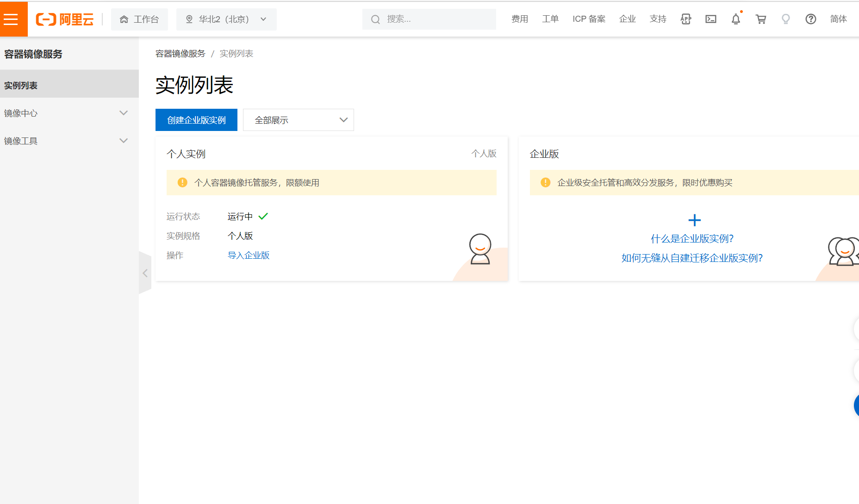The image size is (859, 504).
Task: Click the 导入企业版 link
Action: pyautogui.click(x=249, y=255)
